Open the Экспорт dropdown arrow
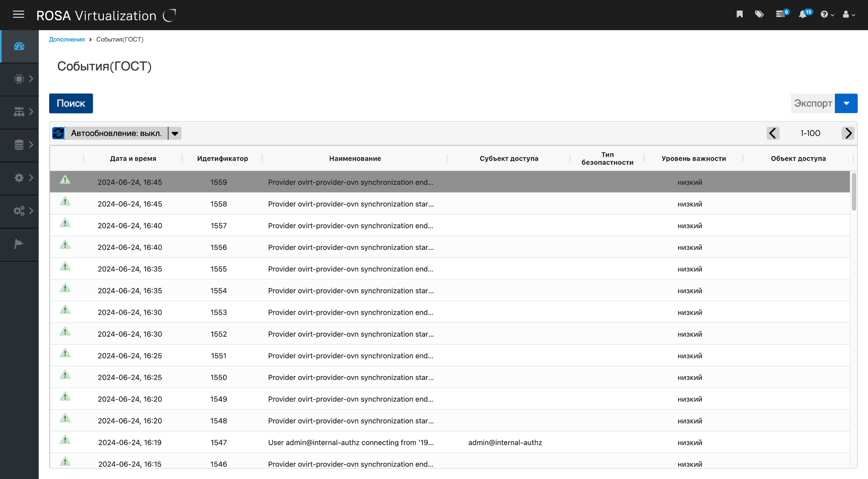The width and height of the screenshot is (868, 479). click(x=846, y=103)
